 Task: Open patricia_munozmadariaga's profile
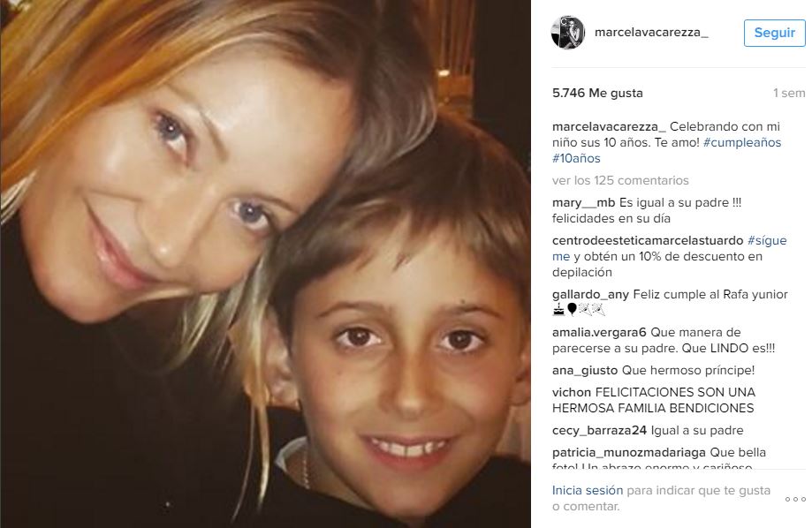coord(629,452)
